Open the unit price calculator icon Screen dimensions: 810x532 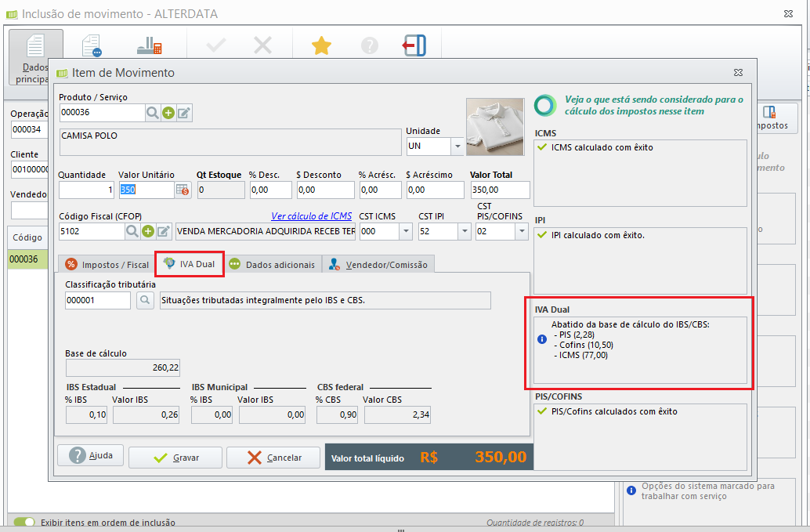183,190
